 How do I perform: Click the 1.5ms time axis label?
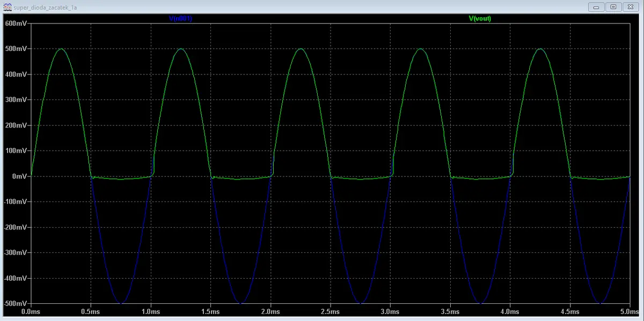tap(210, 311)
